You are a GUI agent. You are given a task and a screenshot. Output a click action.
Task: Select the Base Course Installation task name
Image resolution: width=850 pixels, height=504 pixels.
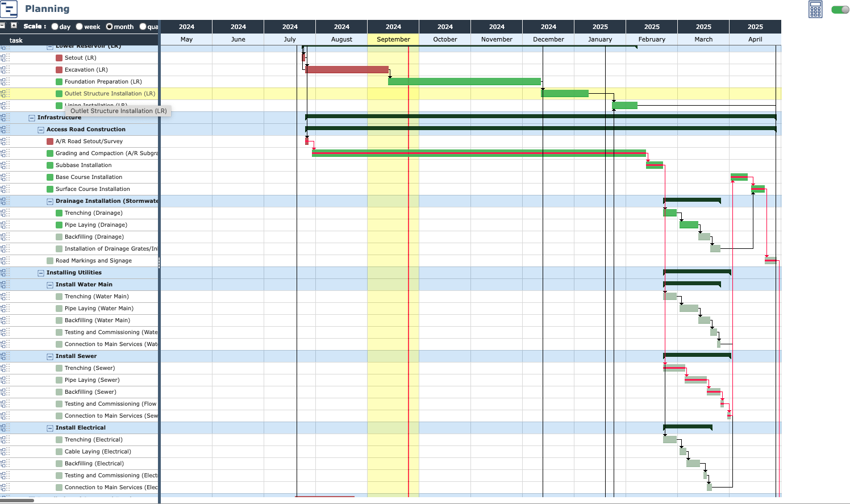click(89, 177)
